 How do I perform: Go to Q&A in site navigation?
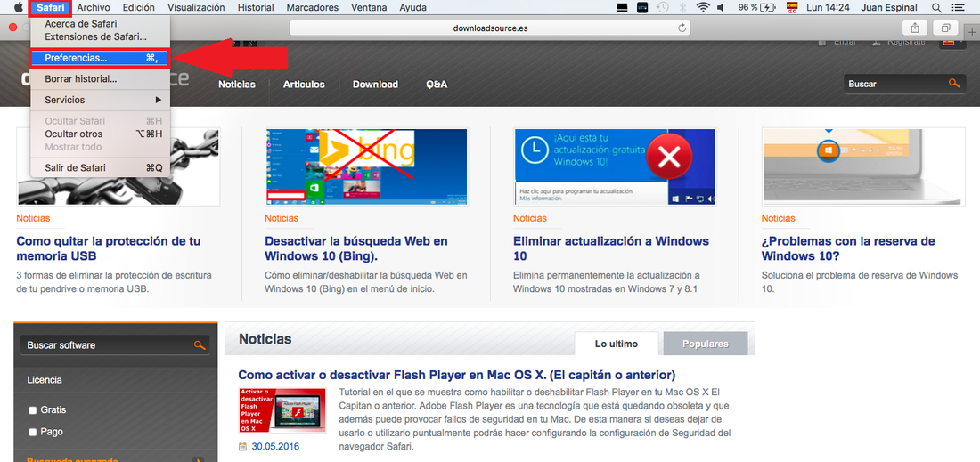(437, 85)
